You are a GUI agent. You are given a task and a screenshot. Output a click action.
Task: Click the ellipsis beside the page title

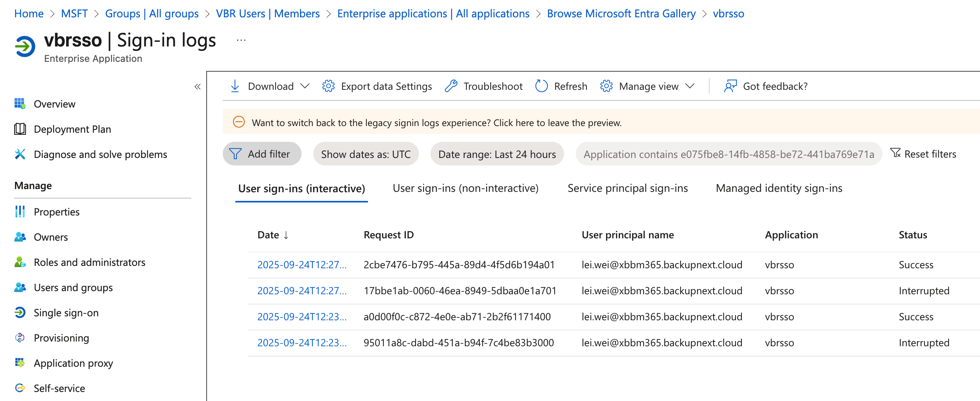(241, 40)
